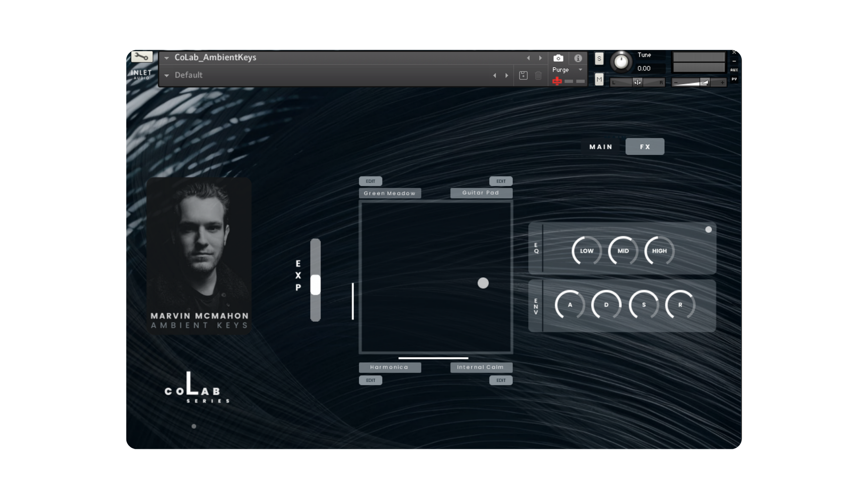Toggle the EQ section power dot

[708, 230]
